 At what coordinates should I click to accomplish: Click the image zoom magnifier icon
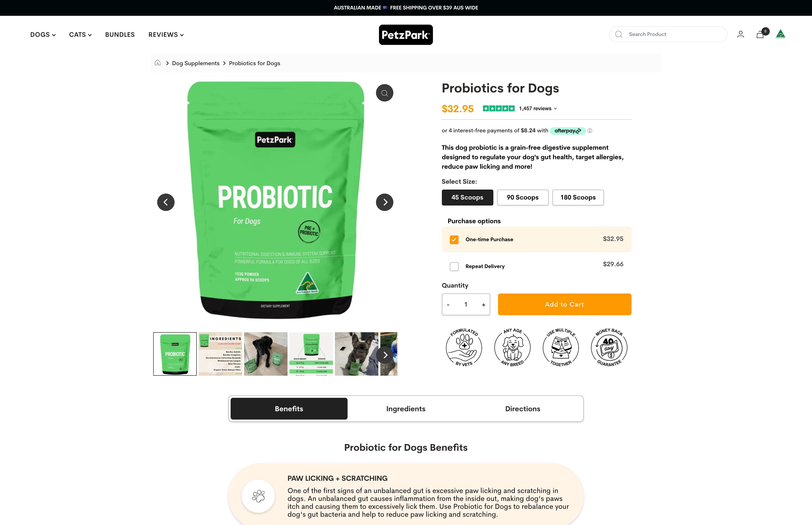coord(384,93)
